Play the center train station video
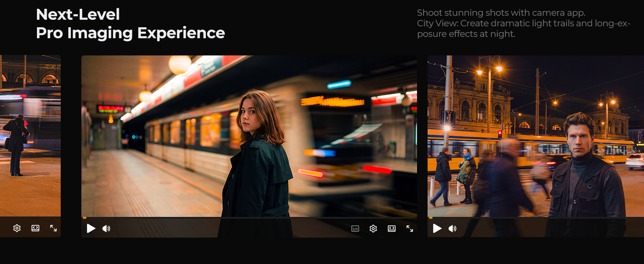This screenshot has width=644, height=264. tap(91, 228)
